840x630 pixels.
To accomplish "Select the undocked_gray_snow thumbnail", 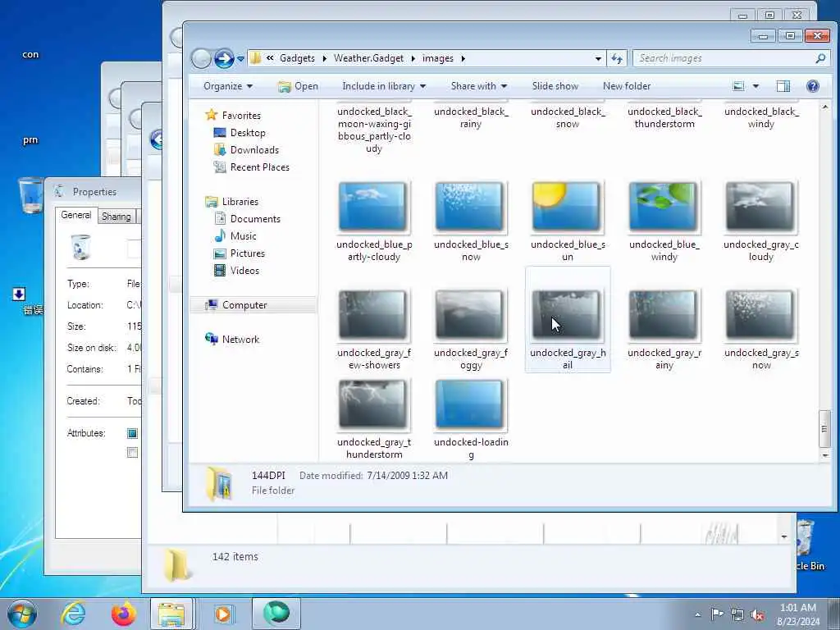I will click(x=760, y=315).
